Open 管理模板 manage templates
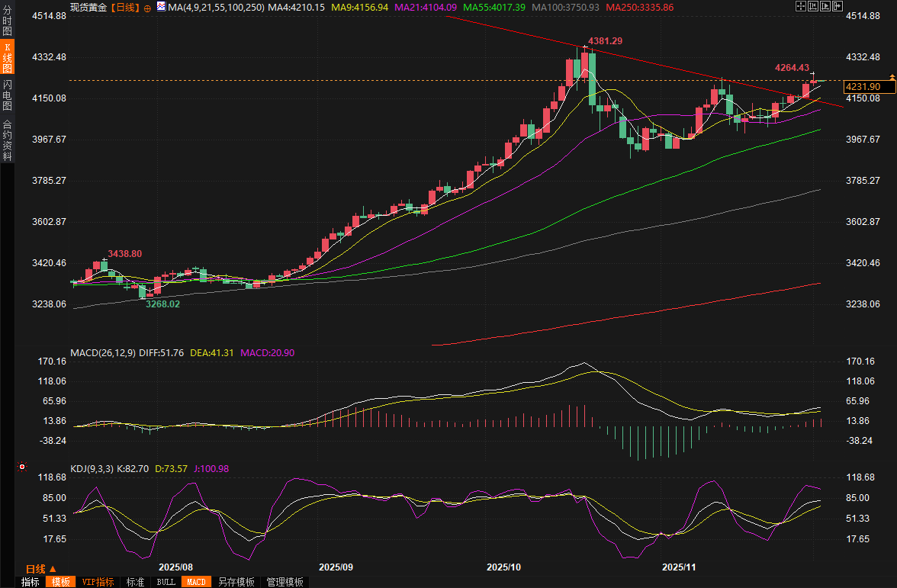This screenshot has width=897, height=588. (285, 582)
